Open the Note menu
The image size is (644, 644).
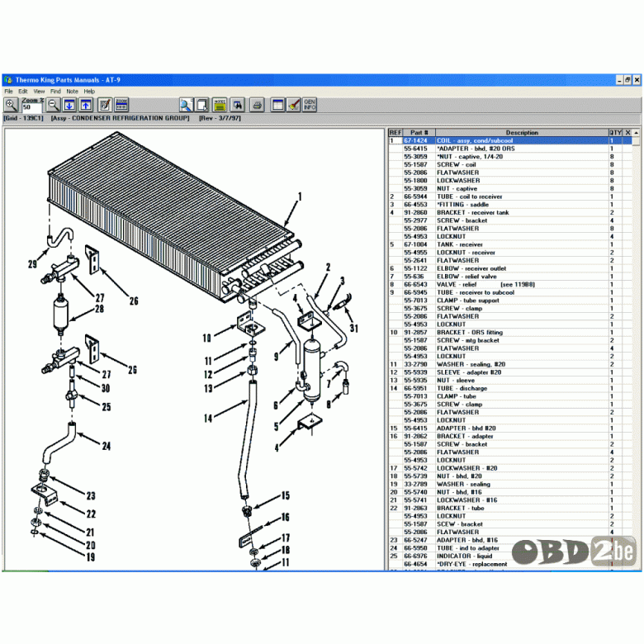[x=73, y=91]
